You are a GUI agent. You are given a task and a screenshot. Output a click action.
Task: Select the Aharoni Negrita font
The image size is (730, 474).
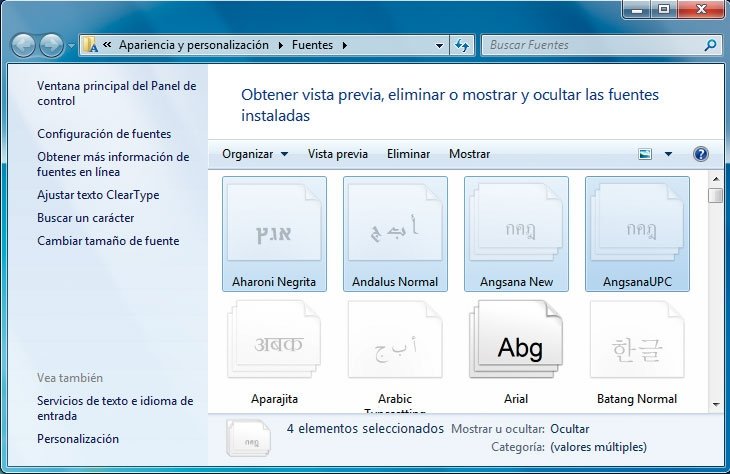[274, 234]
